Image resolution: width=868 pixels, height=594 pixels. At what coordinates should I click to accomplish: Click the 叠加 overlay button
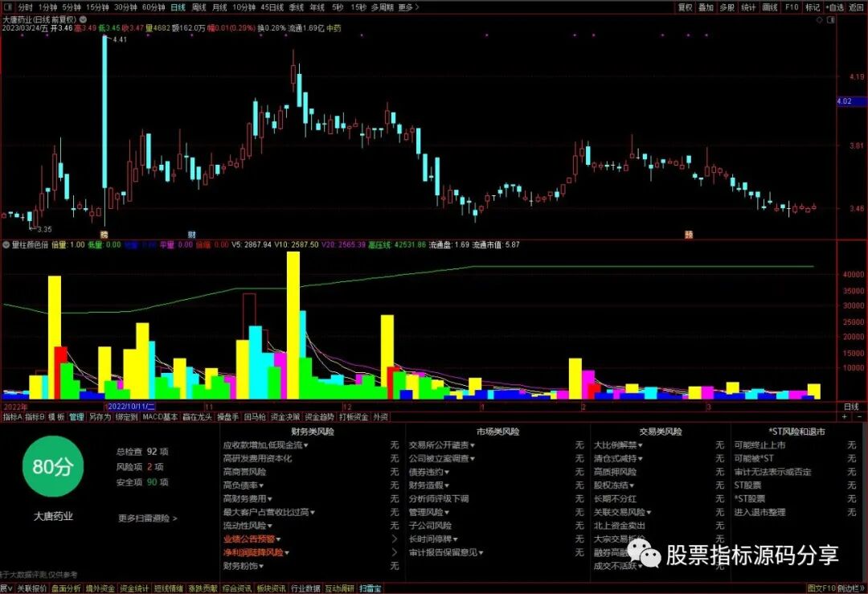point(706,7)
